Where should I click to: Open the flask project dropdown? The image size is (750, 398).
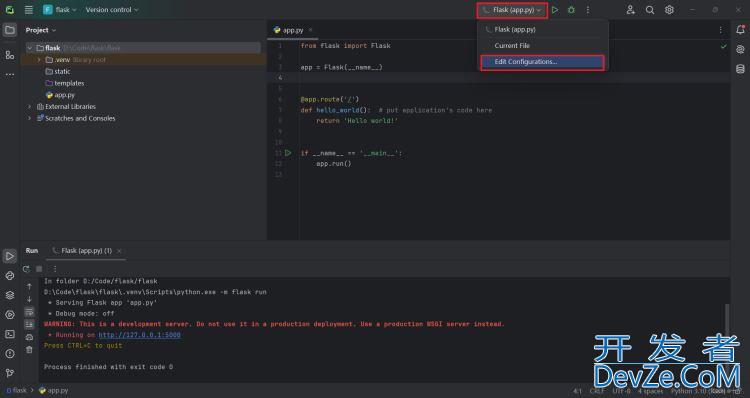pos(60,10)
